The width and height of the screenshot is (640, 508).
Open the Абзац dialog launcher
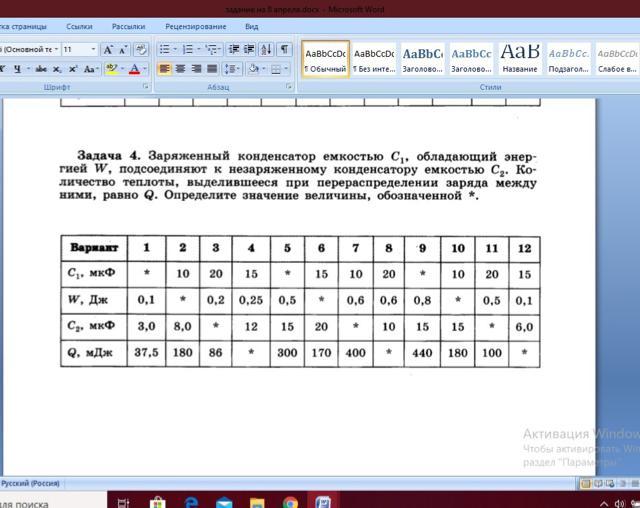[x=289, y=87]
